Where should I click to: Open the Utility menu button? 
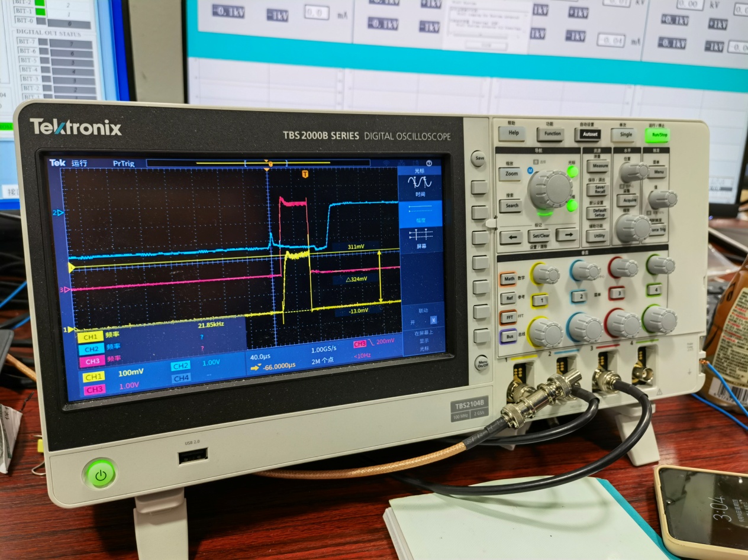pos(598,236)
